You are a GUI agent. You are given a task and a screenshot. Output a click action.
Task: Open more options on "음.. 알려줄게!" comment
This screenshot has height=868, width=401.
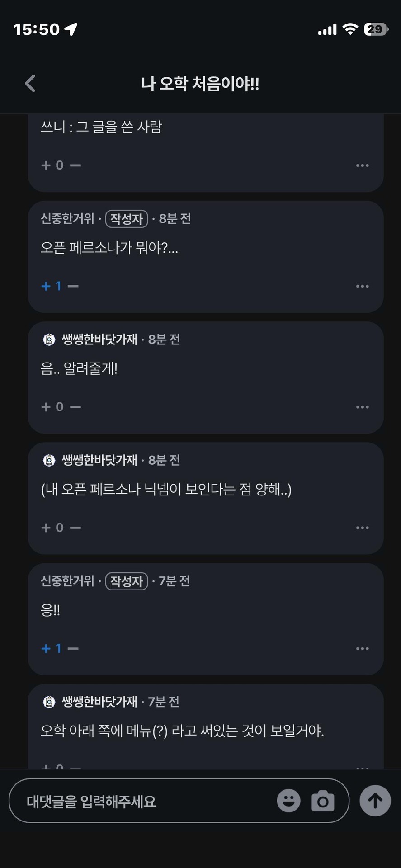tap(362, 407)
